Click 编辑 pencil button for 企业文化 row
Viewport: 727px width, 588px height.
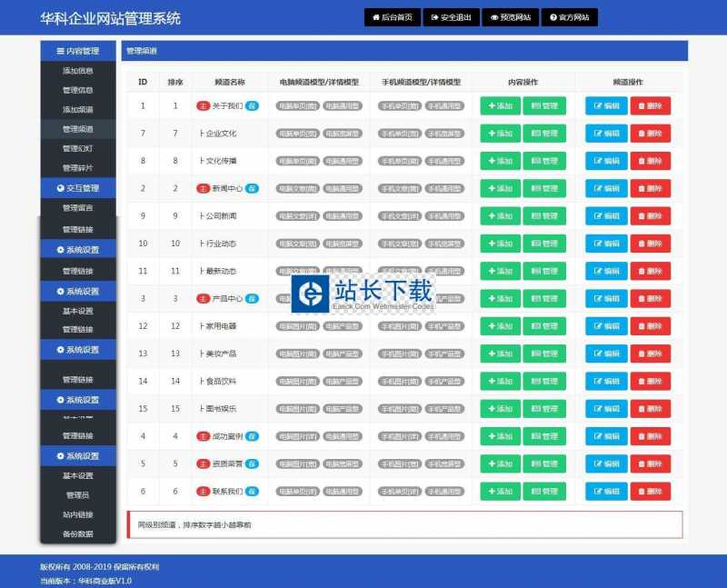pyautogui.click(x=606, y=134)
